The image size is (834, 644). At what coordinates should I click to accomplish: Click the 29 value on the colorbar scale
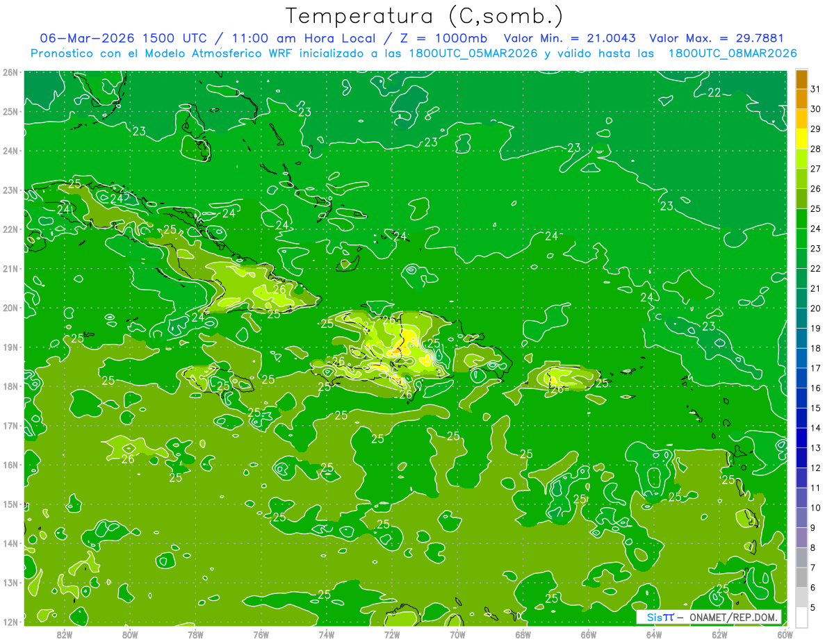[x=816, y=129]
